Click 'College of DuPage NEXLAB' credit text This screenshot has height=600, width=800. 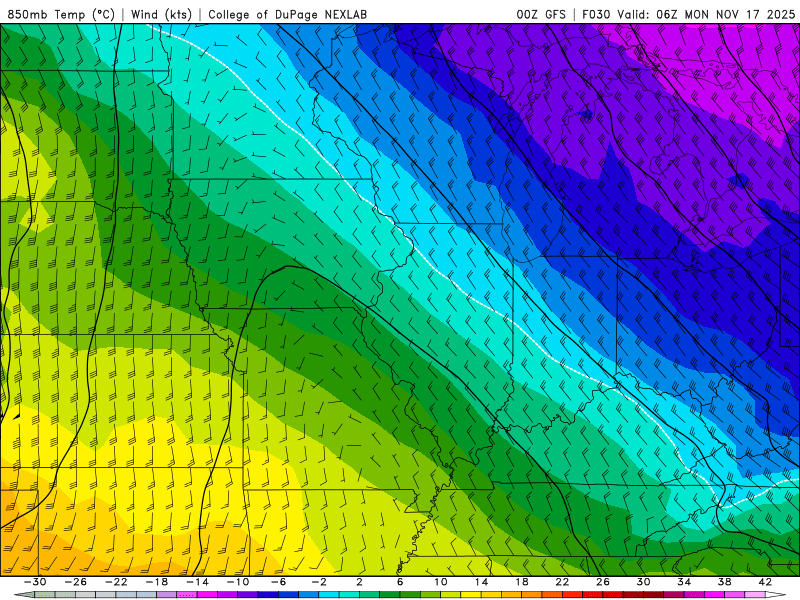[287, 14]
